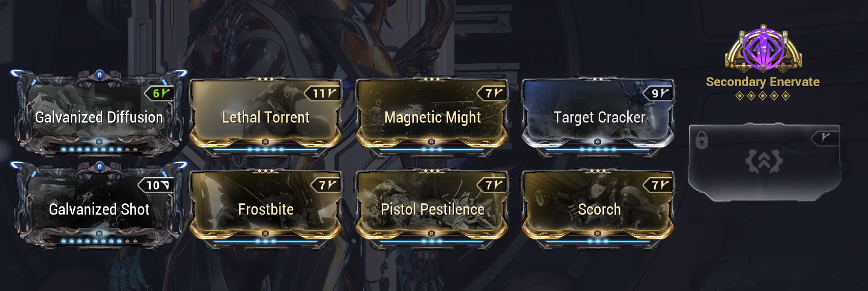This screenshot has height=291, width=868.
Task: Select the Scorch mod card
Action: 598,206
